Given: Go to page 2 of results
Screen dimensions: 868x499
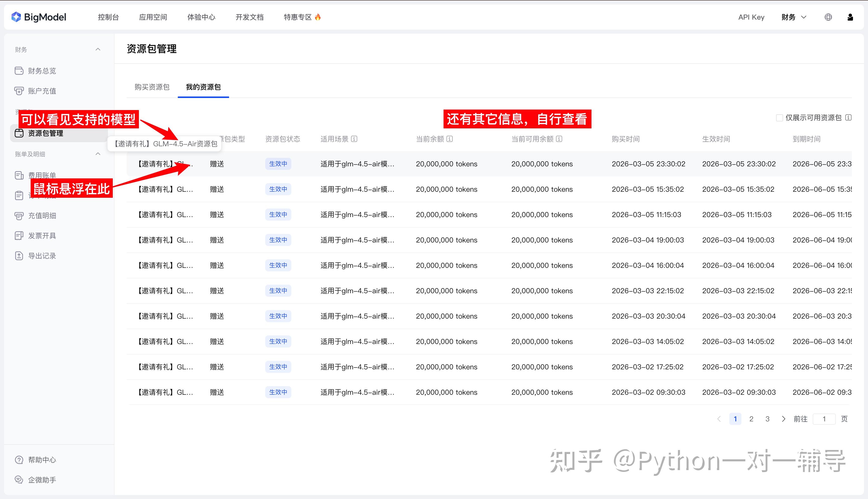Looking at the screenshot, I should point(751,419).
